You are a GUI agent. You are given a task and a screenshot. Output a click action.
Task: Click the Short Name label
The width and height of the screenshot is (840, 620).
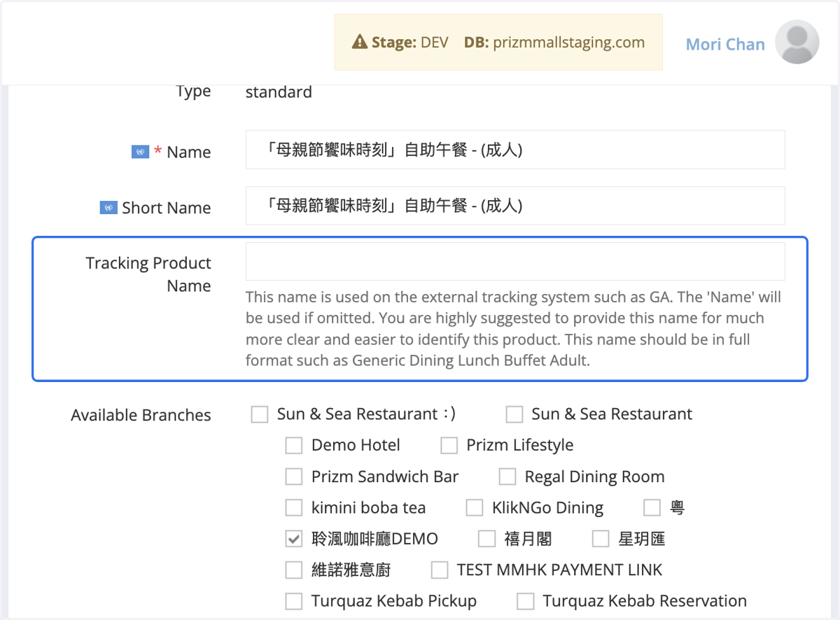[166, 208]
